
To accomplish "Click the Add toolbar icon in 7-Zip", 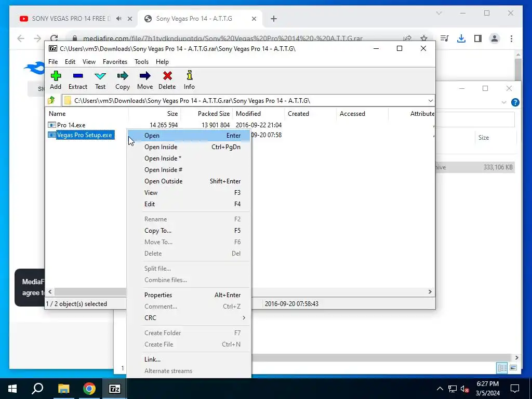I will [56, 80].
